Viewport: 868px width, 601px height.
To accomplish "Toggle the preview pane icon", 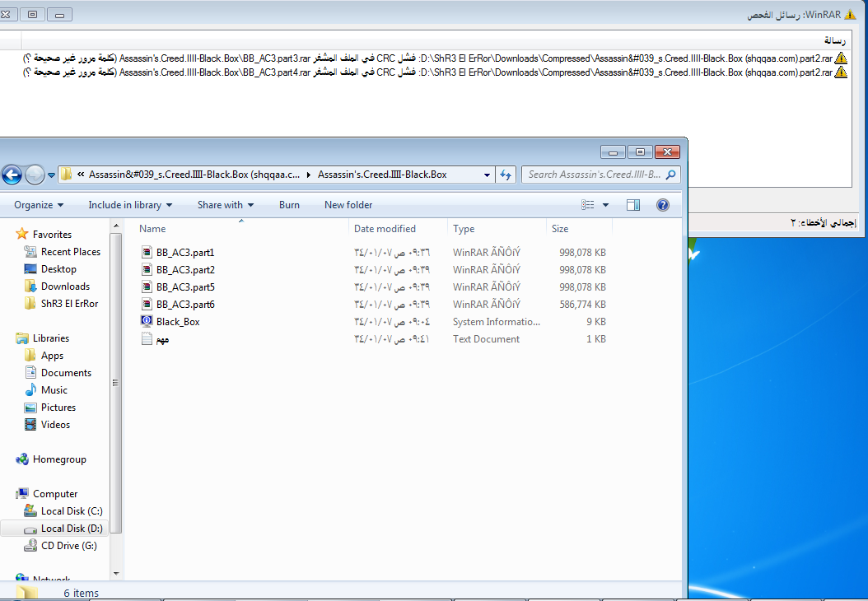I will [633, 205].
